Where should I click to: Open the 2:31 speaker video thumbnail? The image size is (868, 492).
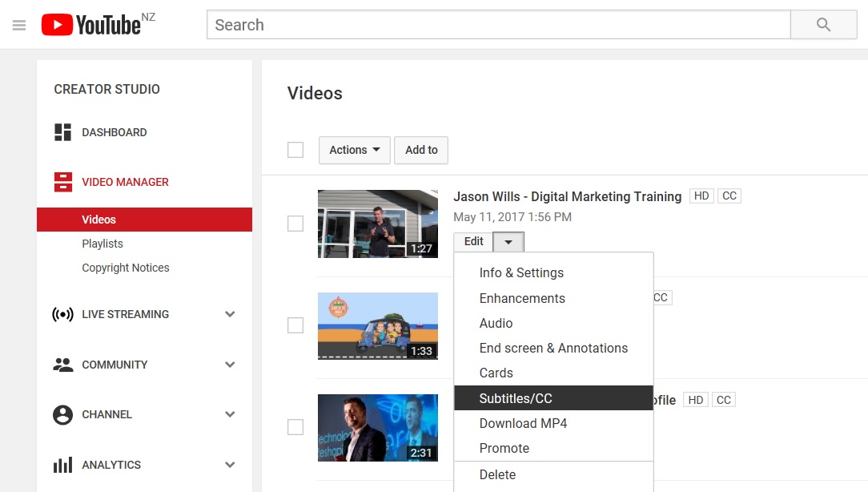point(377,428)
